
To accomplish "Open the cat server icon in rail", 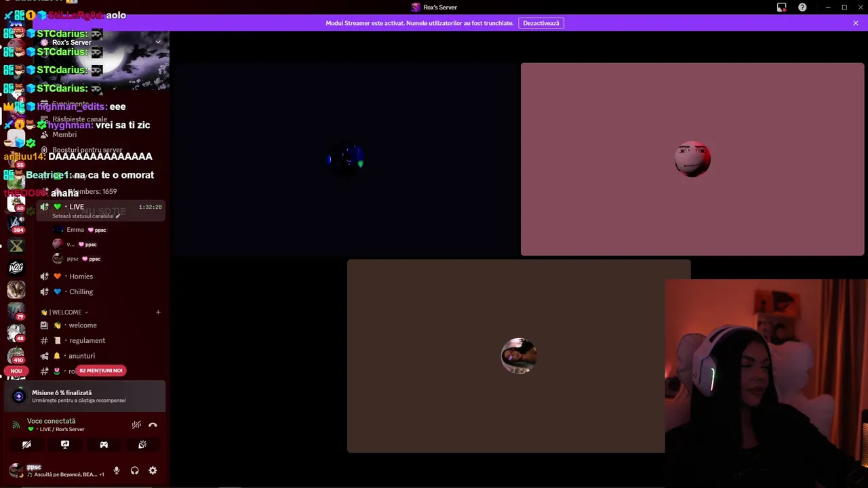I will coord(16,289).
